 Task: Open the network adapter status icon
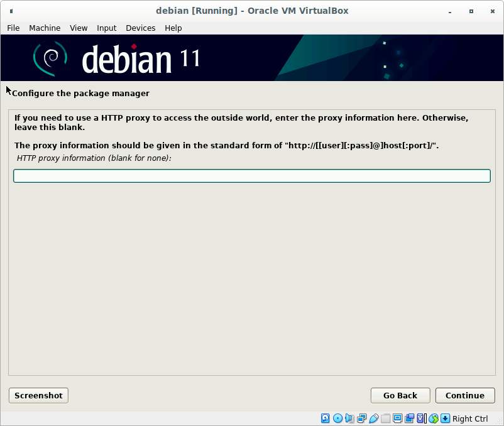click(x=361, y=418)
